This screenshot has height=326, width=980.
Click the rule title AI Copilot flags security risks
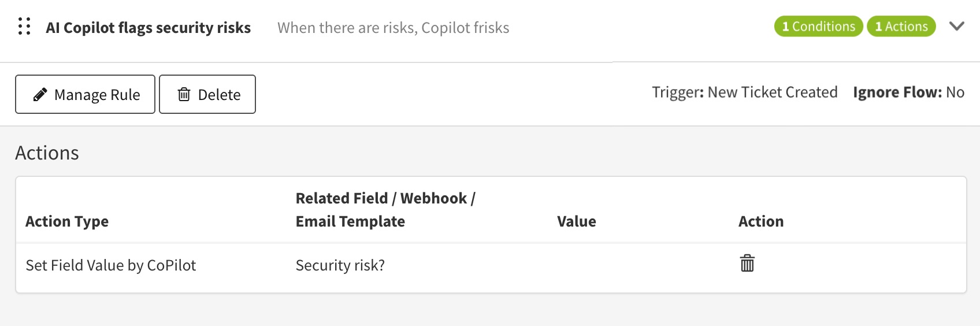pos(149,28)
